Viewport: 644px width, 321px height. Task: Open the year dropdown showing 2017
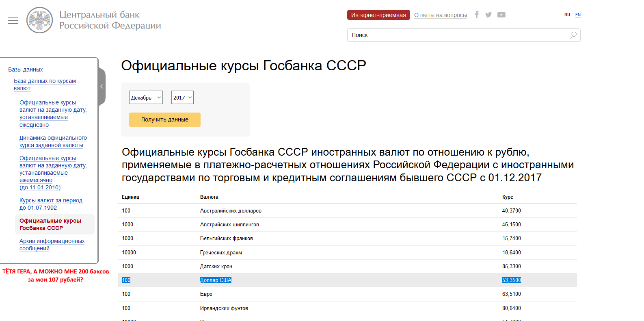(x=182, y=98)
